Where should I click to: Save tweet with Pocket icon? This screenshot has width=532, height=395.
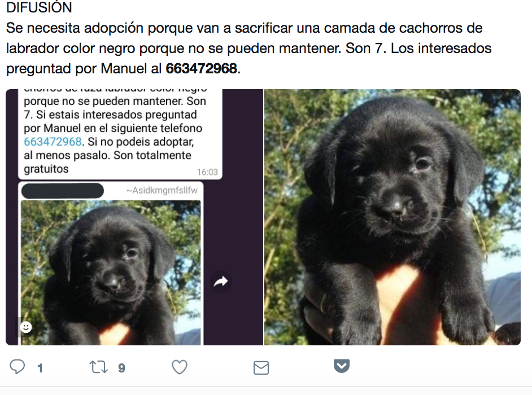(x=342, y=366)
